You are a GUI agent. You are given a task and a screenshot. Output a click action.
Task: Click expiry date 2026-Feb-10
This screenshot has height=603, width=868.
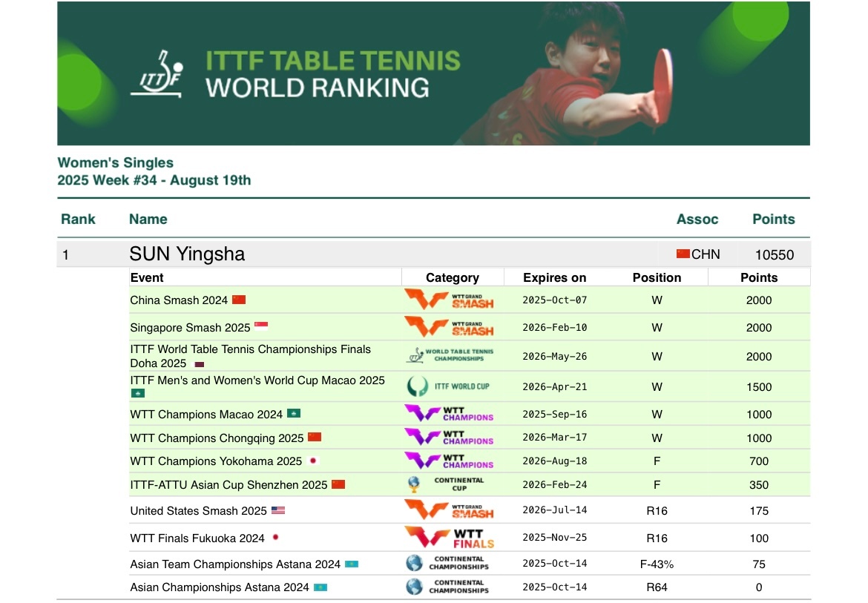(554, 327)
